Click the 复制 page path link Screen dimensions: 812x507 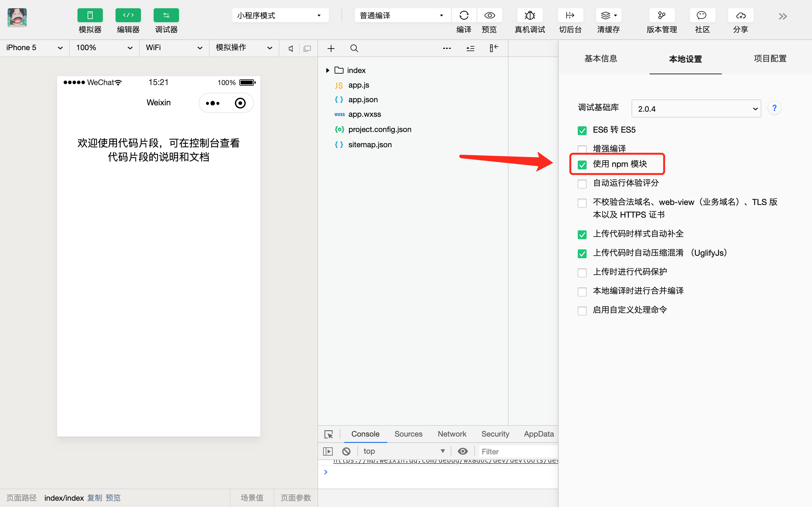pyautogui.click(x=94, y=497)
